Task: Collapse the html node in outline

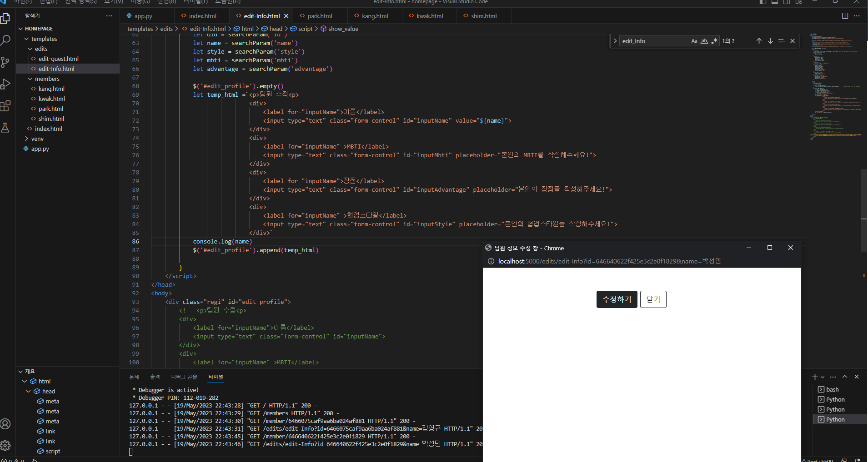Action: coord(25,381)
